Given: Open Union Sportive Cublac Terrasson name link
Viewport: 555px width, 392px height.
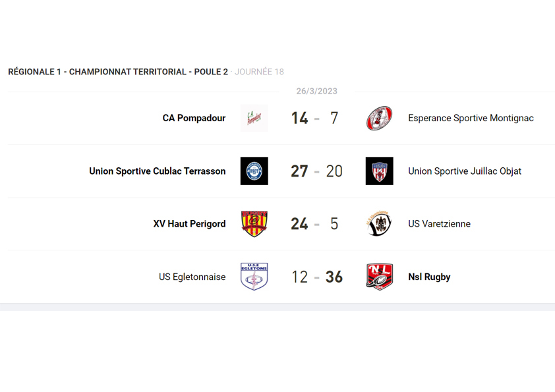Looking at the screenshot, I should (157, 171).
